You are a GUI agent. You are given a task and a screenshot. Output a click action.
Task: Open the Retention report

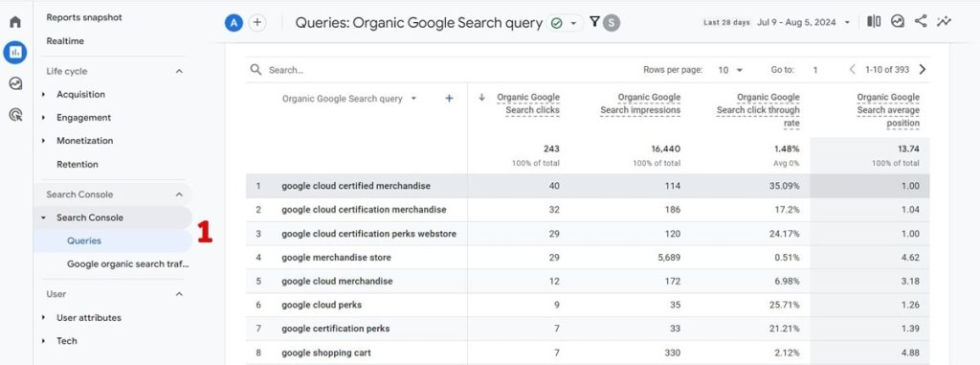tap(78, 164)
